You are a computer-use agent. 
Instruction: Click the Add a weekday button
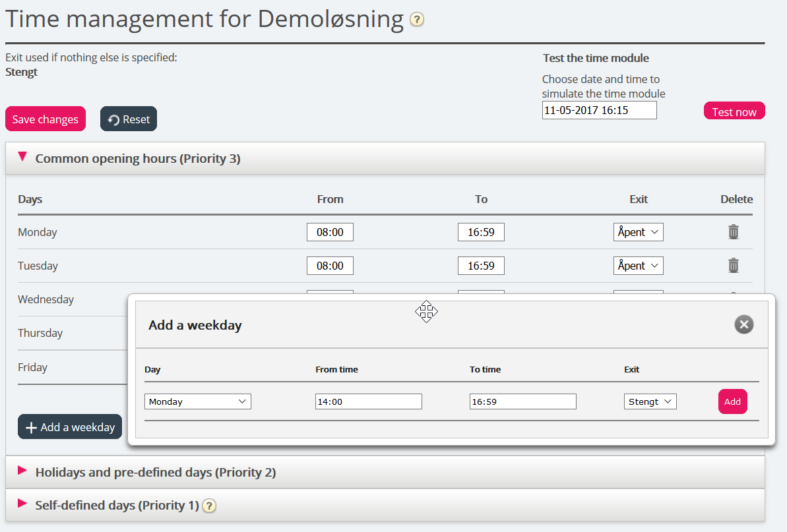(70, 427)
